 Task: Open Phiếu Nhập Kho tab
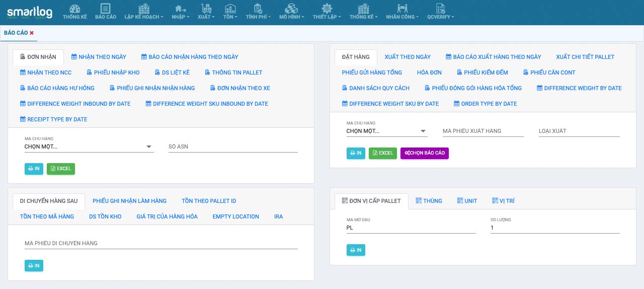point(113,73)
